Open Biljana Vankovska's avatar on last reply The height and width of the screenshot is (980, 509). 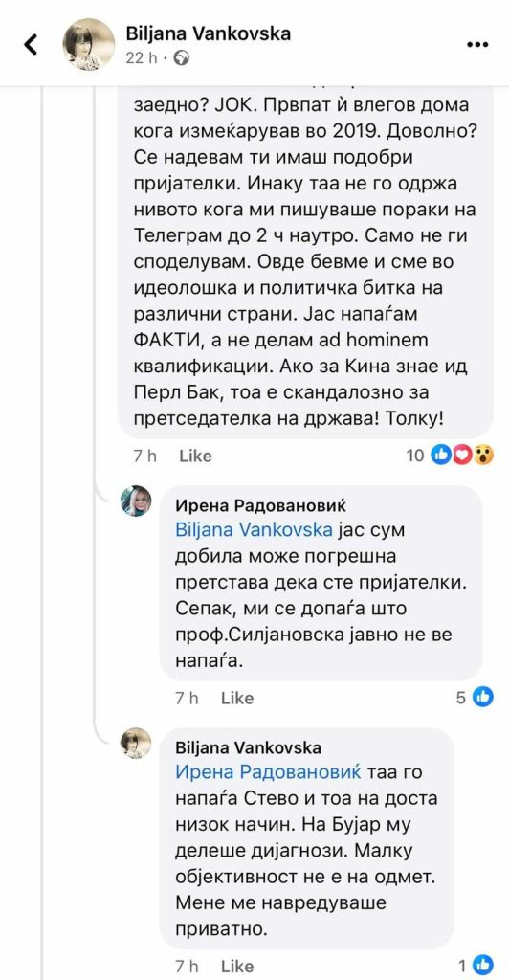(x=136, y=743)
